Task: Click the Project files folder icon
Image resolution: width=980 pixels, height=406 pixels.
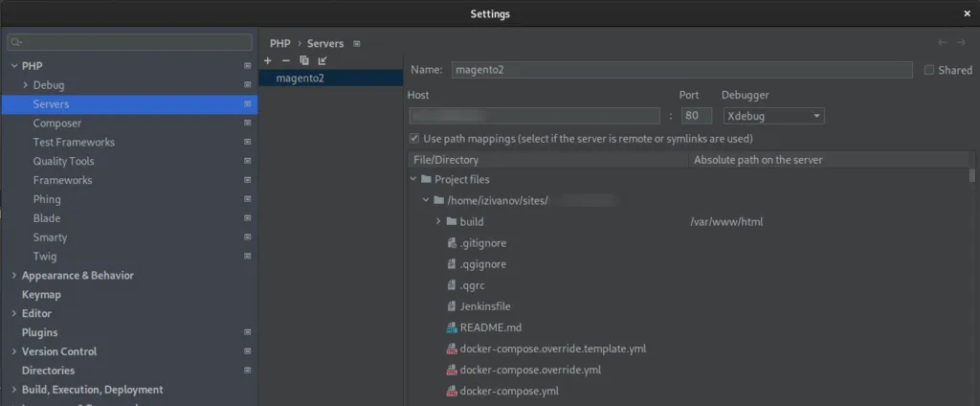Action: (426, 180)
